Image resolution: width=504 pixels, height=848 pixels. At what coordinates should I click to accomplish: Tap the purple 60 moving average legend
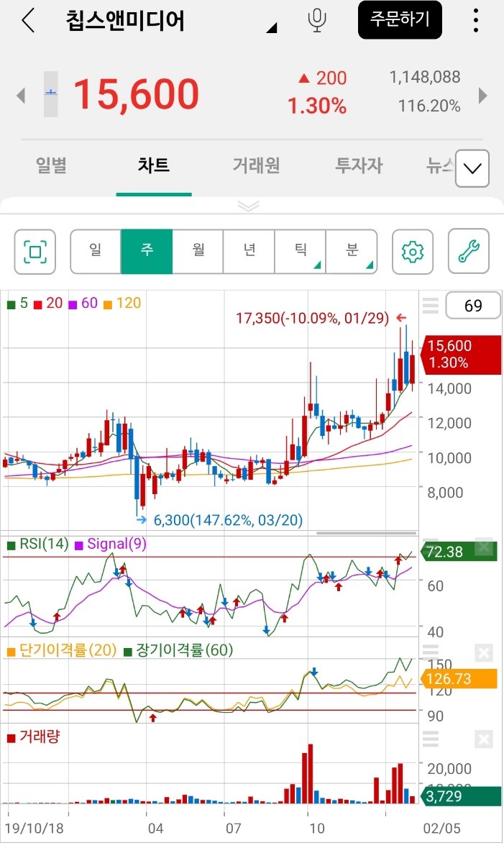[x=83, y=303]
